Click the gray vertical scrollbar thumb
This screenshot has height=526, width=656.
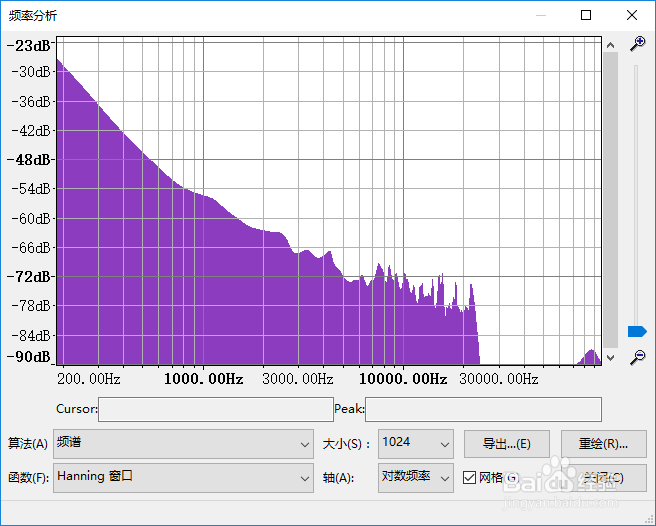(x=610, y=200)
